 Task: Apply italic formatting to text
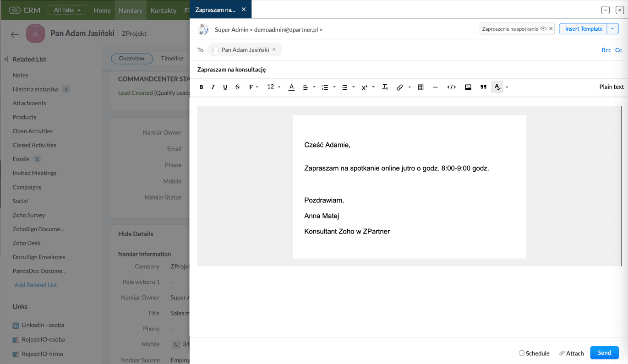[213, 87]
